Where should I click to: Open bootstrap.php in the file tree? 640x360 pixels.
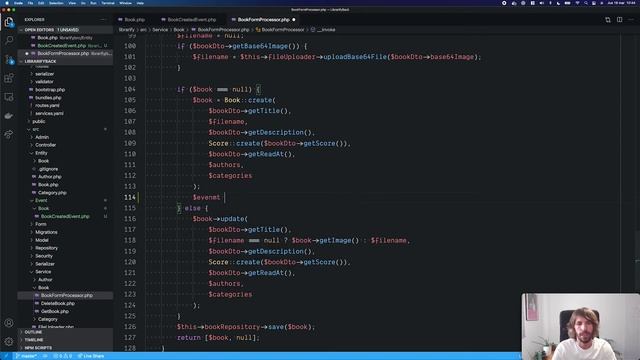tap(50, 90)
